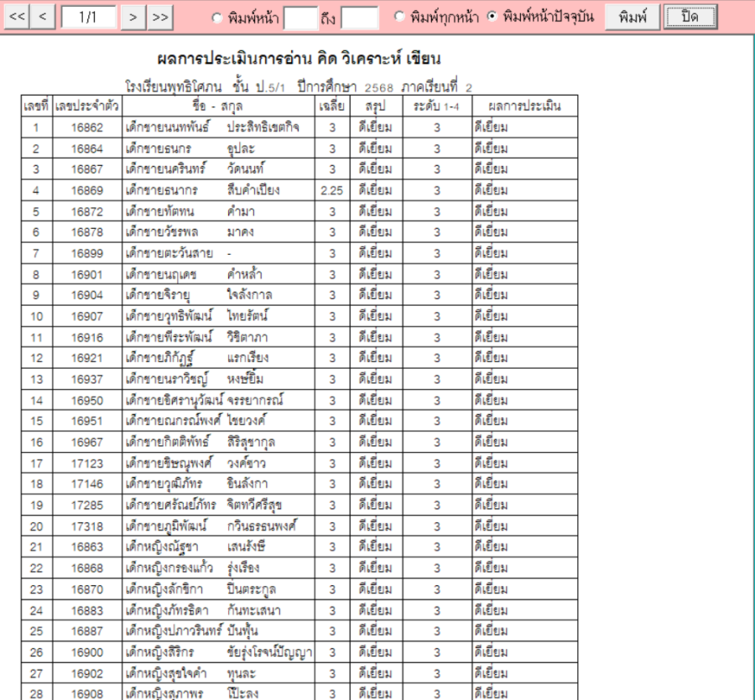Go to first page with << button

18,17
